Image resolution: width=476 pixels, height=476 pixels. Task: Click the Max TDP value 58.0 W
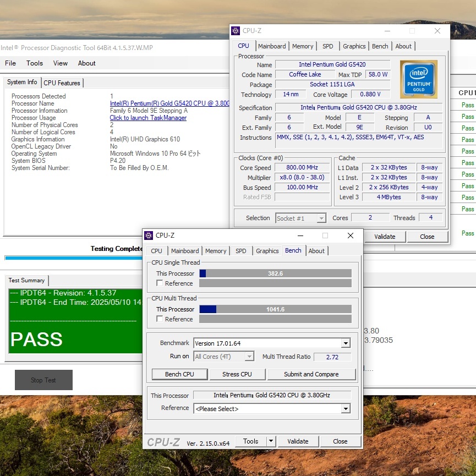coord(378,74)
